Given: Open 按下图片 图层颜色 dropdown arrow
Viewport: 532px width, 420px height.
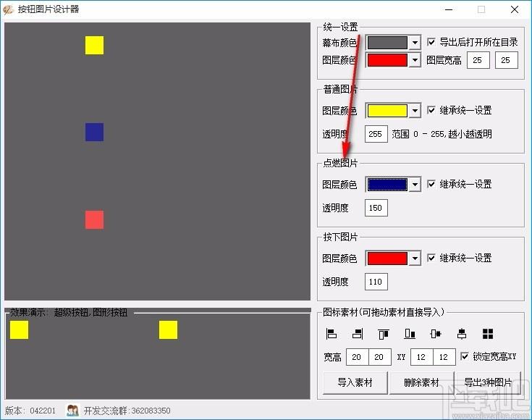Looking at the screenshot, I should pos(415,259).
